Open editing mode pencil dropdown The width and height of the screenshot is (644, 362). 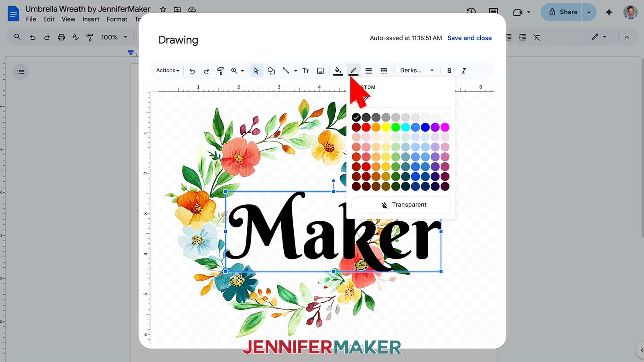[599, 37]
